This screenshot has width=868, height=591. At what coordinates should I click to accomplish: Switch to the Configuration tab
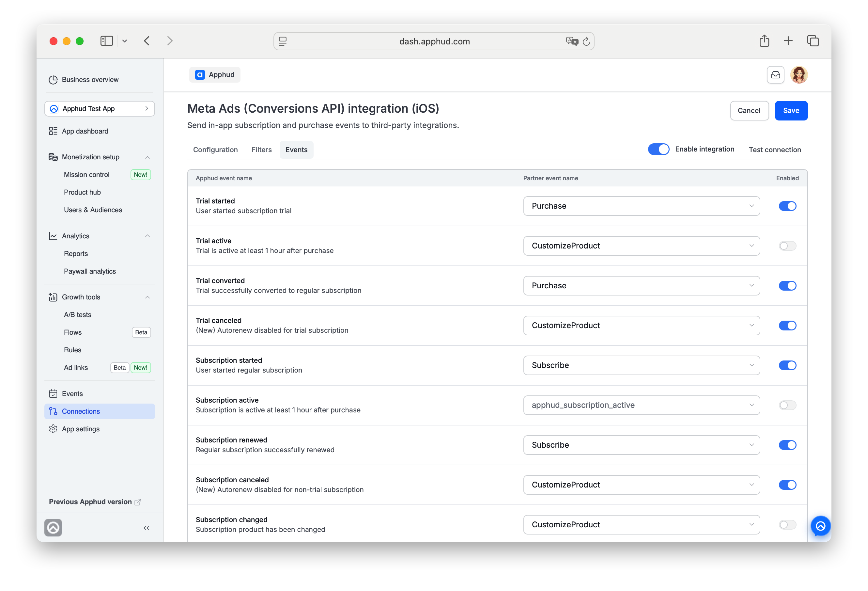click(215, 150)
